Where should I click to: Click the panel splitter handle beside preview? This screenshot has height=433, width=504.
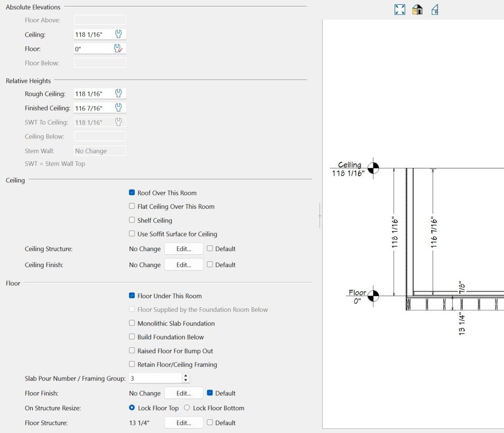(319, 216)
